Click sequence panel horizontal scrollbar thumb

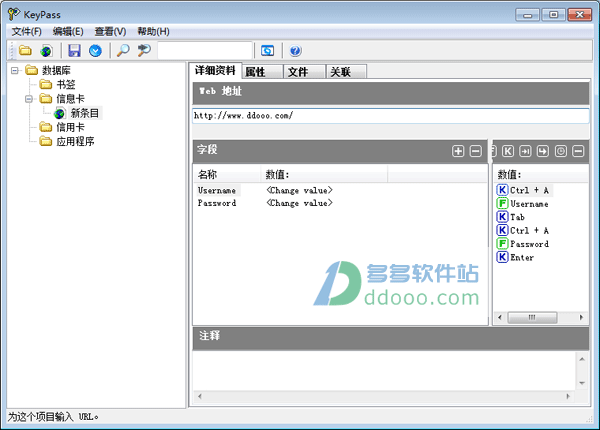pos(532,317)
